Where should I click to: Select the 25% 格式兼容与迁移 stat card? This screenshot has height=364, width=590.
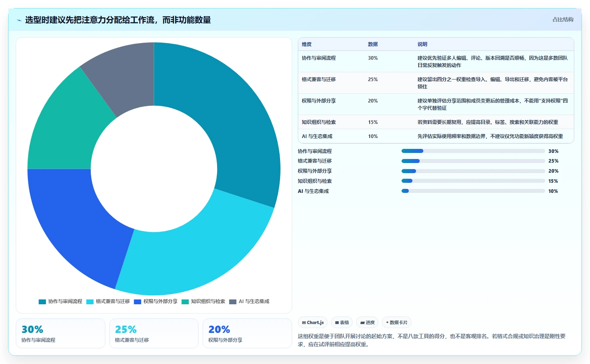(154, 333)
